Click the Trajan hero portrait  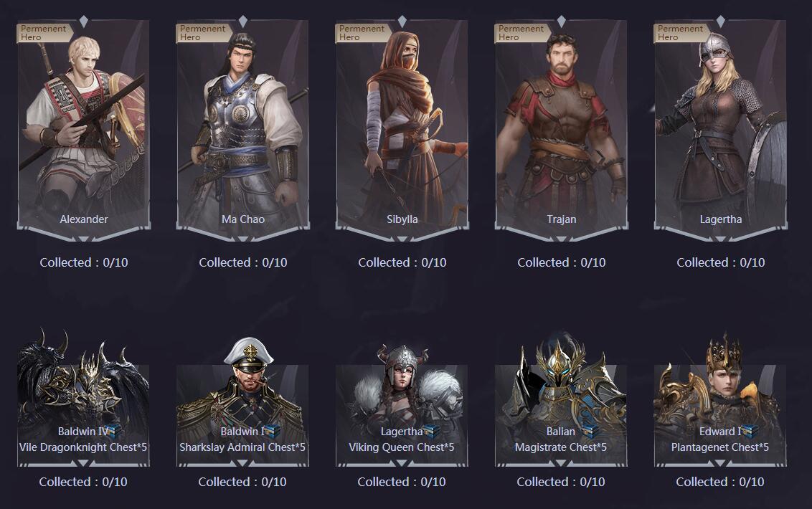[562, 130]
